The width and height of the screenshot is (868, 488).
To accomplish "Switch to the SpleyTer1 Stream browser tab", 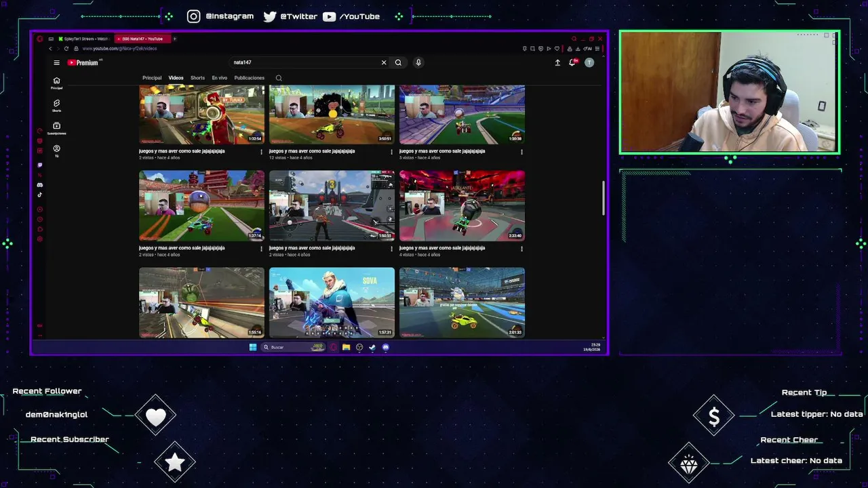I will coord(84,39).
